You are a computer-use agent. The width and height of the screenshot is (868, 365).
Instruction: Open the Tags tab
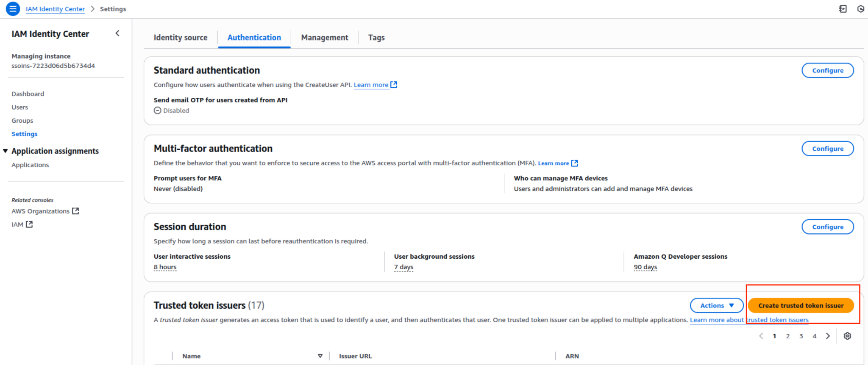[x=376, y=38]
